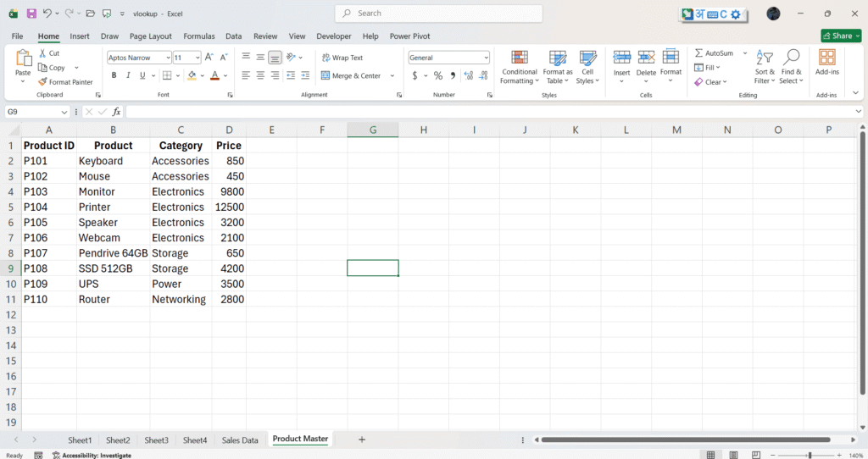The image size is (868, 459).
Task: Switch to Page Break Preview view
Action: pyautogui.click(x=755, y=455)
